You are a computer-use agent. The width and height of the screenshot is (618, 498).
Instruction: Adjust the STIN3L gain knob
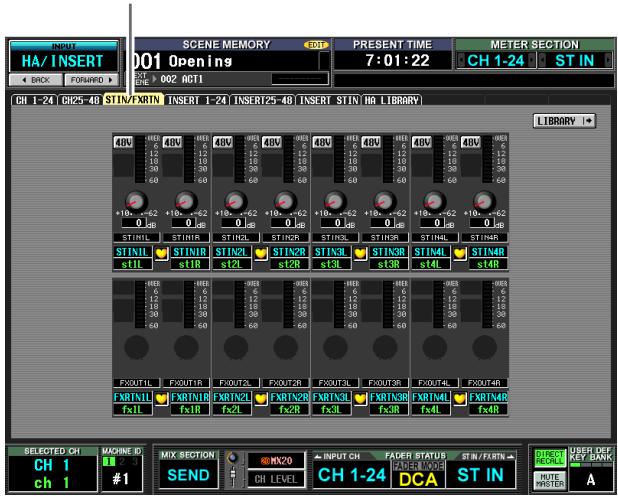[x=335, y=201]
